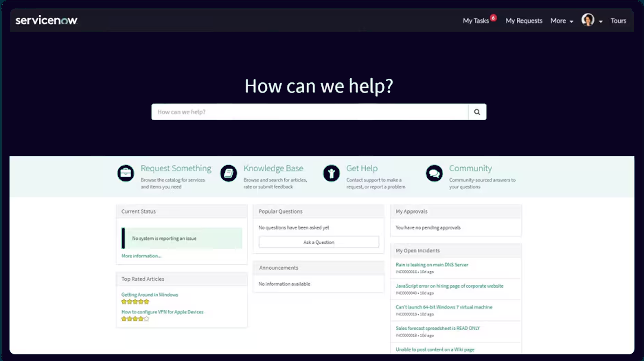Click the Top Rated Articles panel header
644x361 pixels.
(182, 279)
